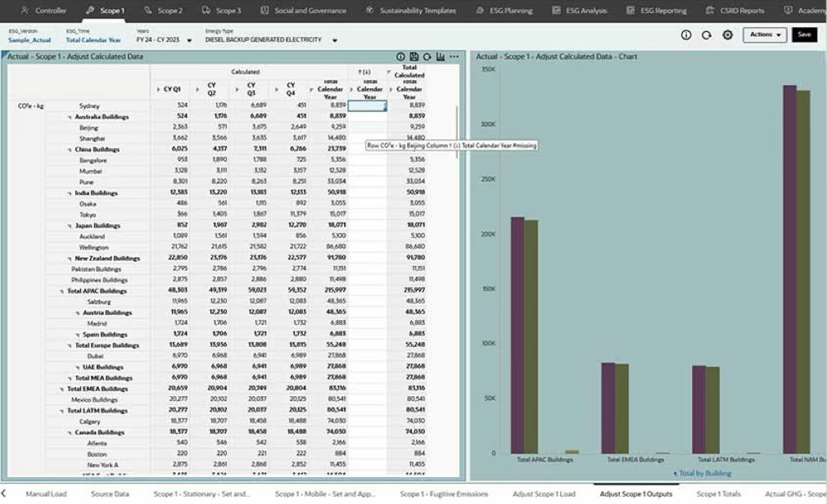The height and width of the screenshot is (504, 827).
Task: Open the Actions dropdown button
Action: pyautogui.click(x=765, y=35)
